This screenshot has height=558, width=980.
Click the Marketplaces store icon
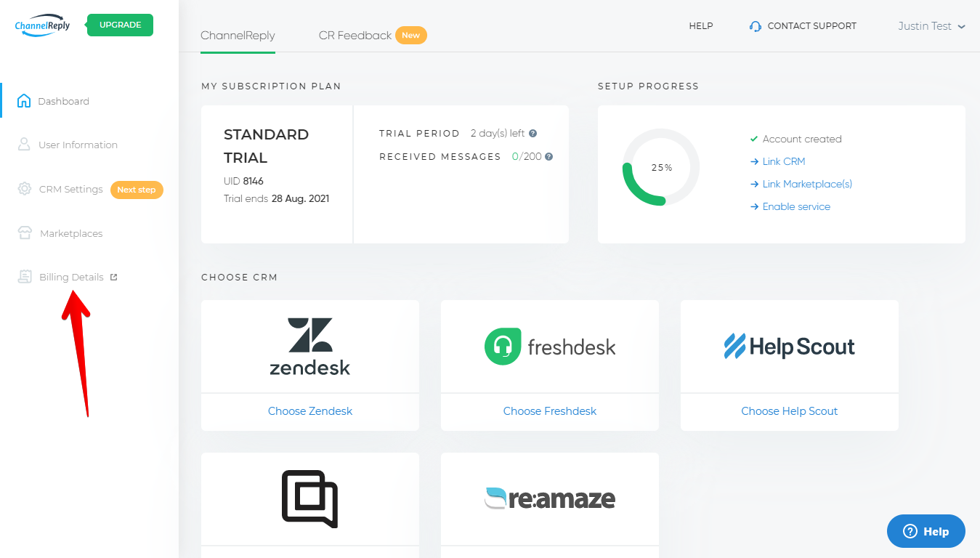pyautogui.click(x=25, y=232)
